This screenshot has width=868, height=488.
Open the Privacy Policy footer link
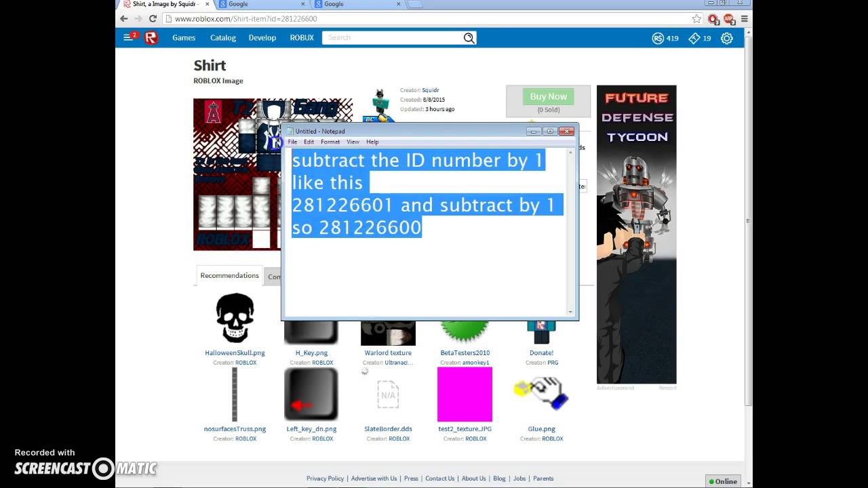(x=325, y=479)
